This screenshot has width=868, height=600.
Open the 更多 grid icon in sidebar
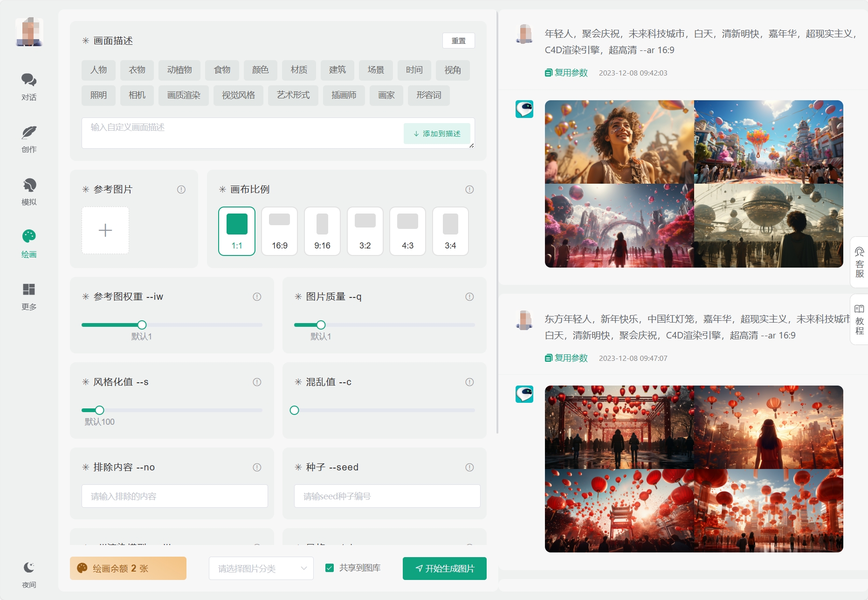[29, 290]
